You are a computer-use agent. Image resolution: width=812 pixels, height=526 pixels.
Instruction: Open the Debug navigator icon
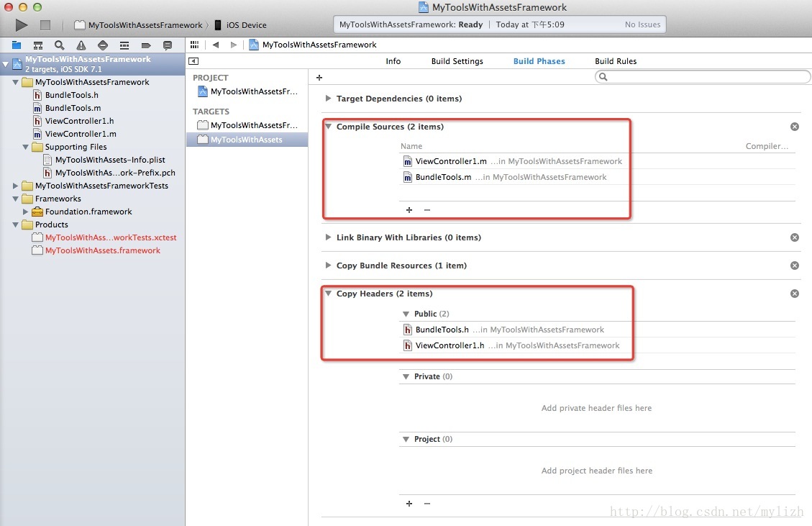(x=124, y=45)
